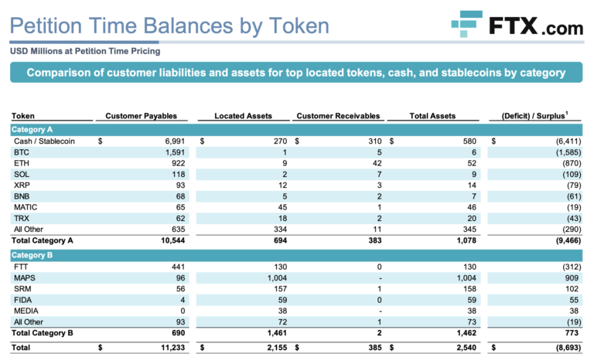
Task: Click grand total customer payables 11,233
Action: (172, 347)
